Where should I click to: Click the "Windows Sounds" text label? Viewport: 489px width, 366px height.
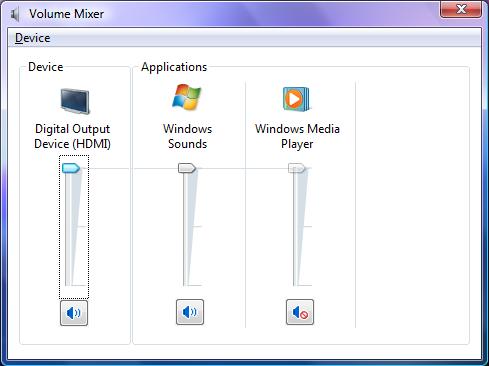(x=187, y=136)
